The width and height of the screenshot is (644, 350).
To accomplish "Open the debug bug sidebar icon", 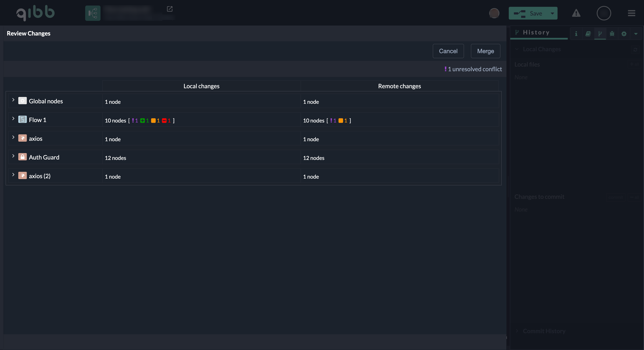I will [612, 34].
